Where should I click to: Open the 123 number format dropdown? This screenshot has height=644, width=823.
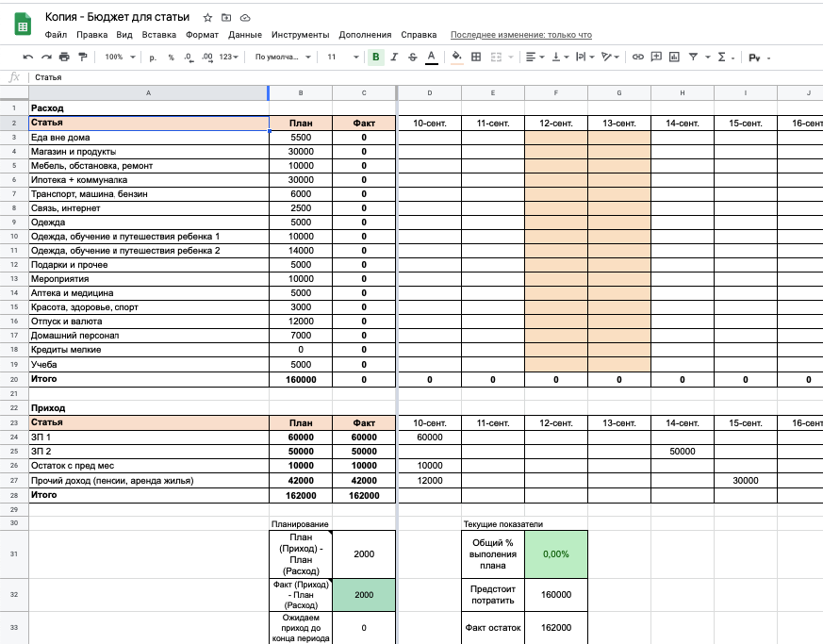(x=229, y=58)
